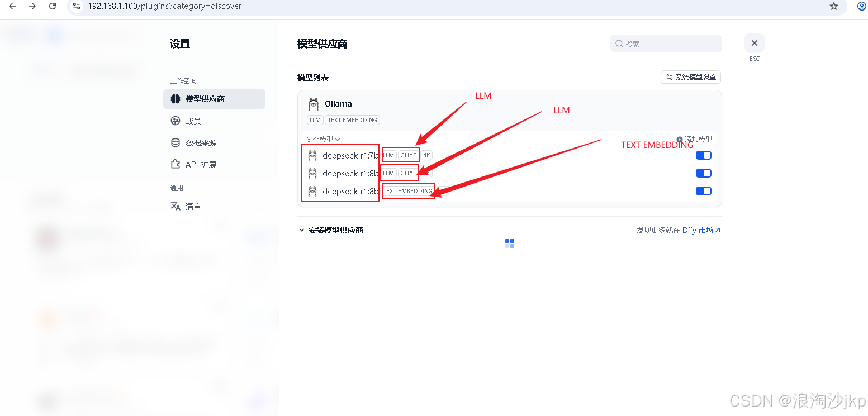Bookmark this page with star icon
The height and width of the screenshot is (416, 868).
pyautogui.click(x=834, y=6)
